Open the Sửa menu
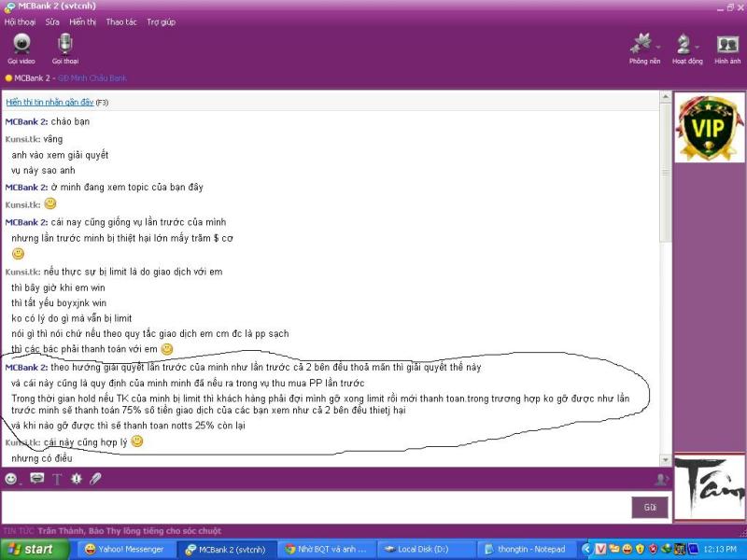The height and width of the screenshot is (560, 747). coord(52,21)
